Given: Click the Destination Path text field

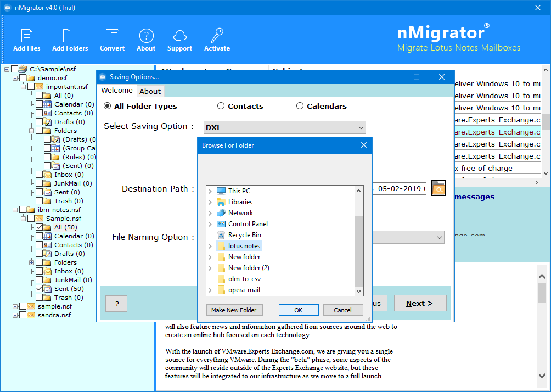Looking at the screenshot, I should tap(399, 188).
